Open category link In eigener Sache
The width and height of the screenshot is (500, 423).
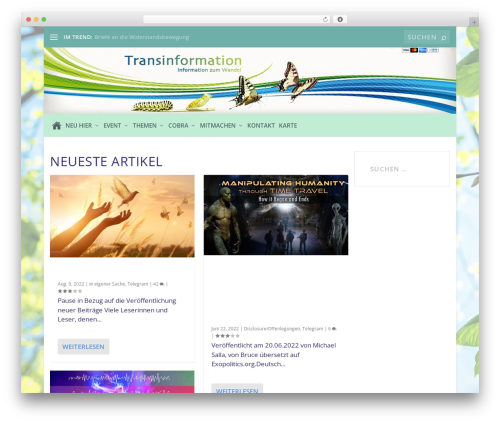[x=107, y=284]
